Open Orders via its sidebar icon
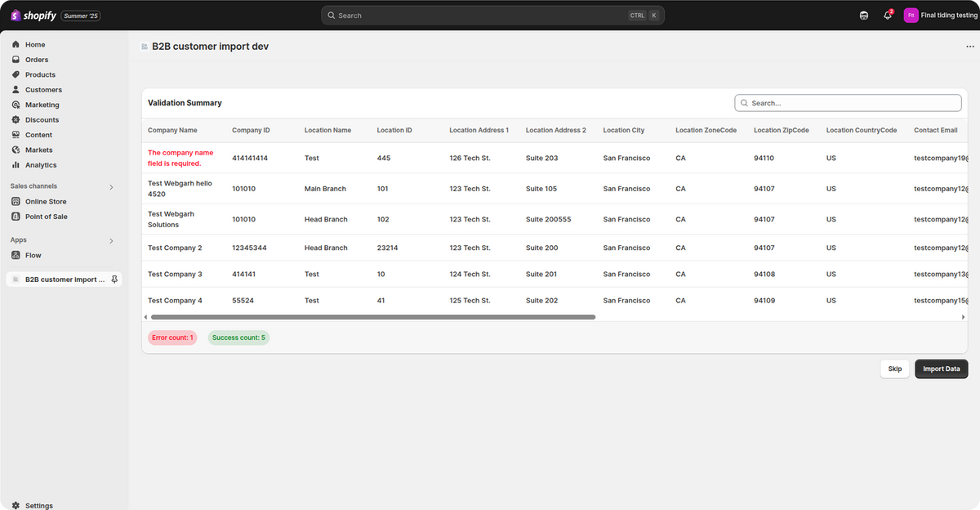980x510 pixels. pyautogui.click(x=16, y=60)
